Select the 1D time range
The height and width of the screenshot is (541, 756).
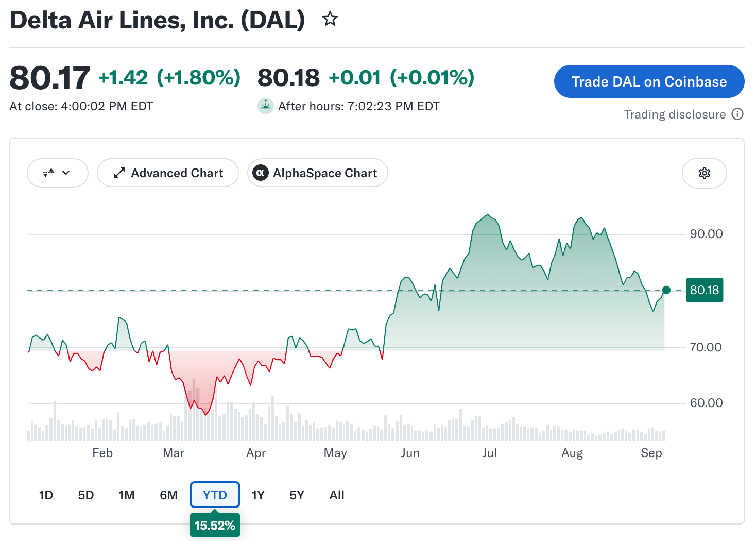46,495
